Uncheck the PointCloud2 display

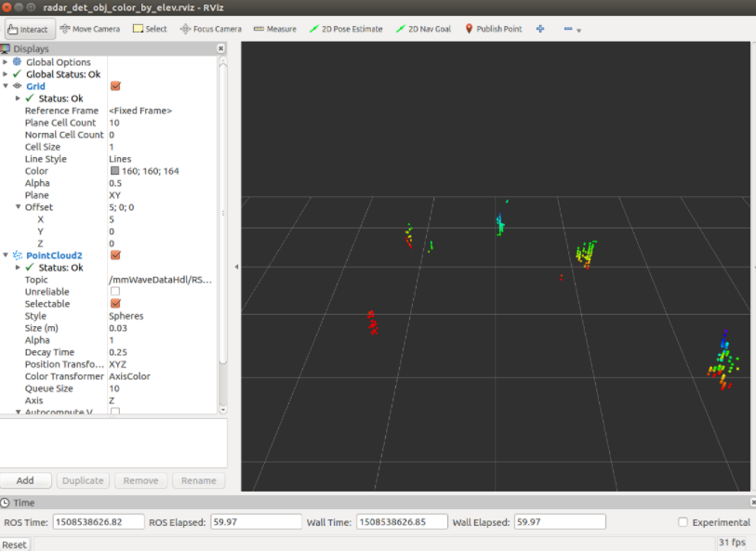point(115,255)
